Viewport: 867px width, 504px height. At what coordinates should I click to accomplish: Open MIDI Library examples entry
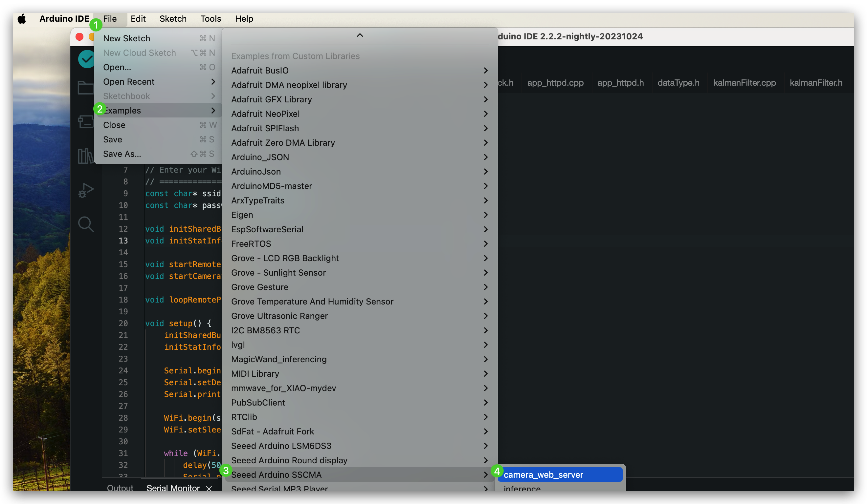point(360,374)
